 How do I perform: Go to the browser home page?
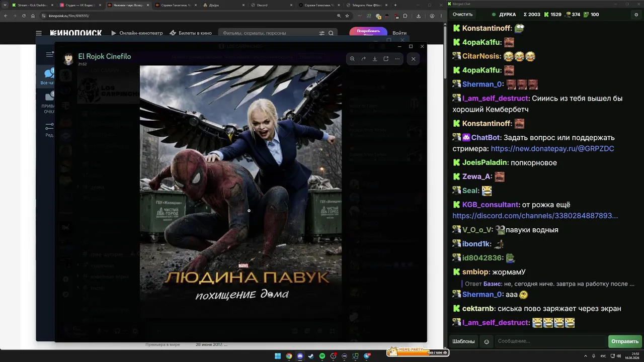(33, 16)
